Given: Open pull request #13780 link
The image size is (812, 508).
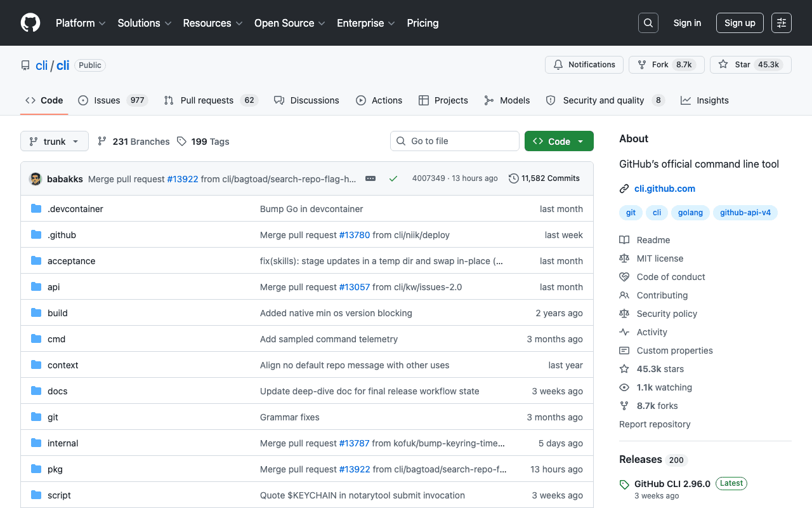Looking at the screenshot, I should 355,235.
